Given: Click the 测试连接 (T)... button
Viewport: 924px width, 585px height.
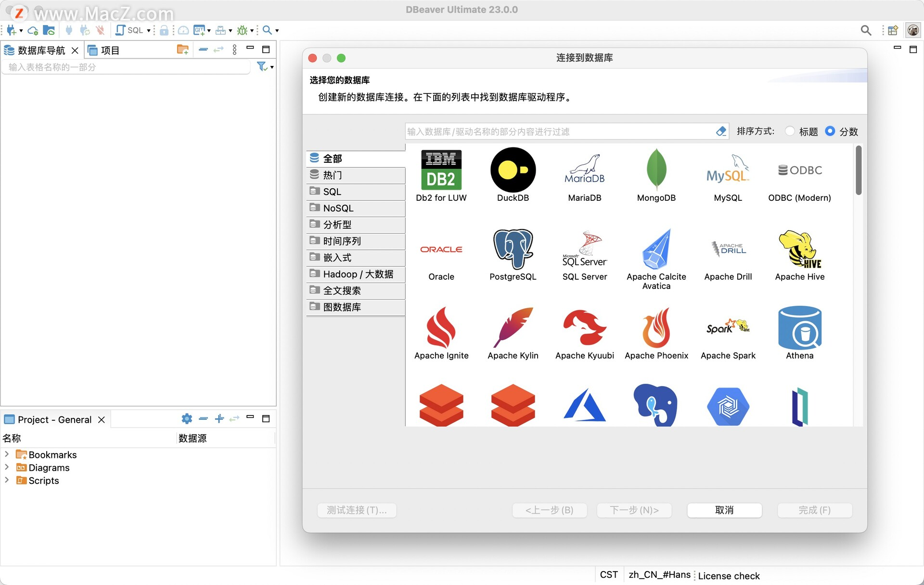Looking at the screenshot, I should point(357,510).
